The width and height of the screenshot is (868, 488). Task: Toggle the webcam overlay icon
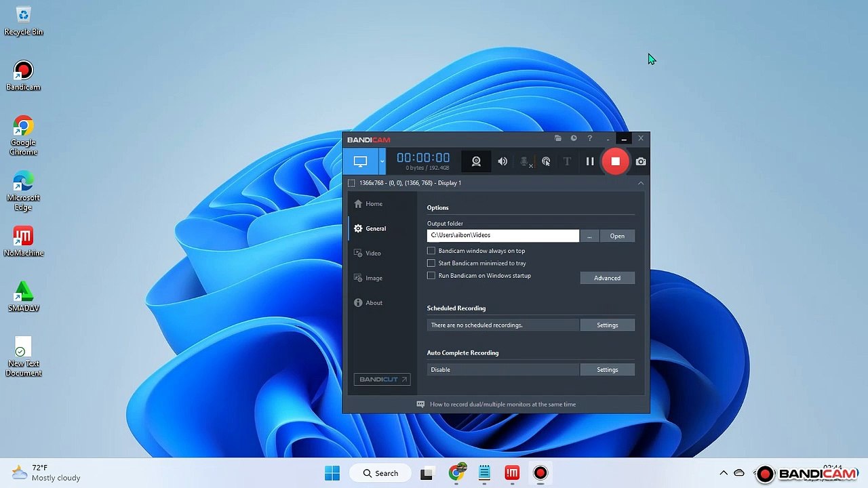tap(476, 161)
